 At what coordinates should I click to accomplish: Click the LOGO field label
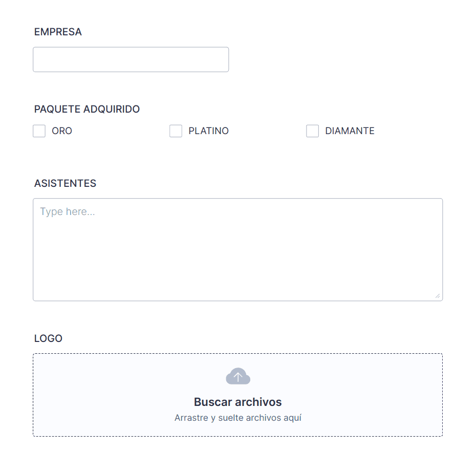pyautogui.click(x=48, y=338)
